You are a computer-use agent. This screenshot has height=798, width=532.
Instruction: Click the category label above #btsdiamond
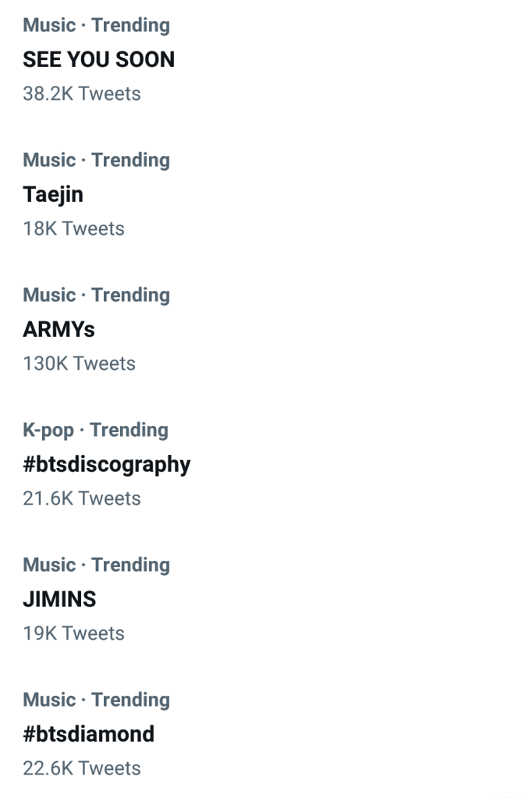click(x=96, y=700)
